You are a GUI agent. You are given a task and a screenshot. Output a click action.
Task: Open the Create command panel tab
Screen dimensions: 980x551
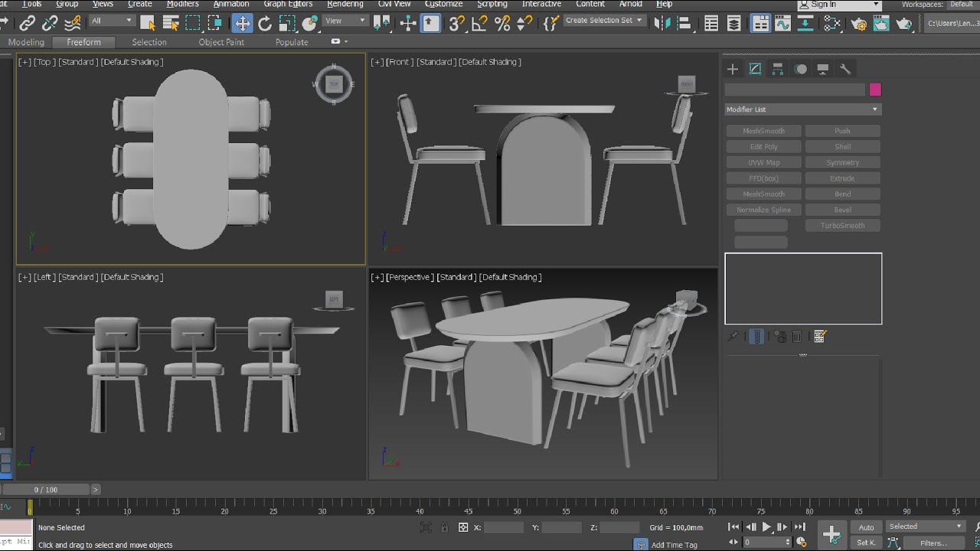click(733, 69)
